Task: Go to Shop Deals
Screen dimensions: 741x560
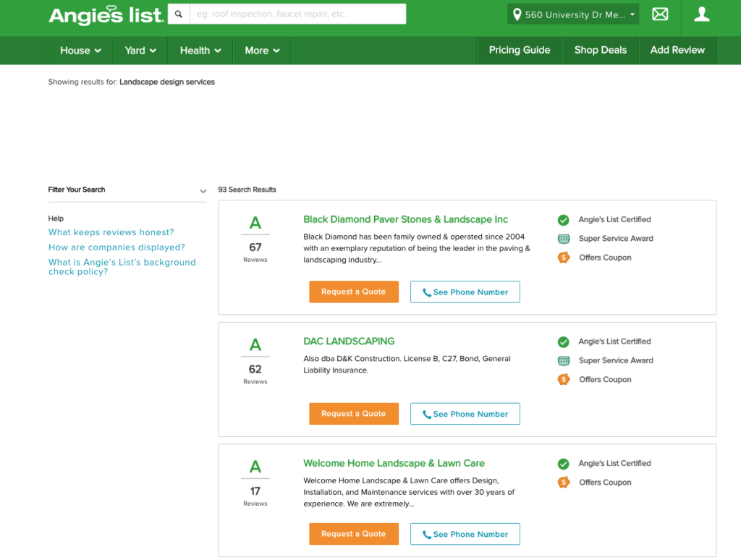Action: click(x=600, y=50)
